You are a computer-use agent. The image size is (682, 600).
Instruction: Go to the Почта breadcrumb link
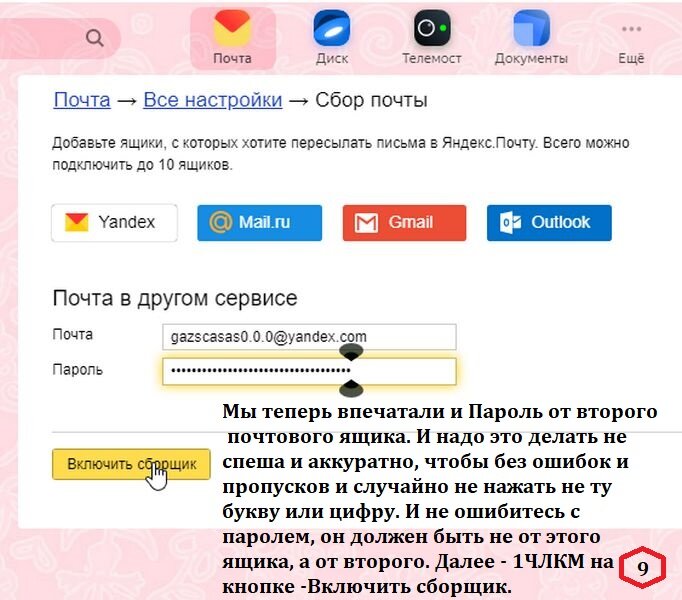pos(82,100)
